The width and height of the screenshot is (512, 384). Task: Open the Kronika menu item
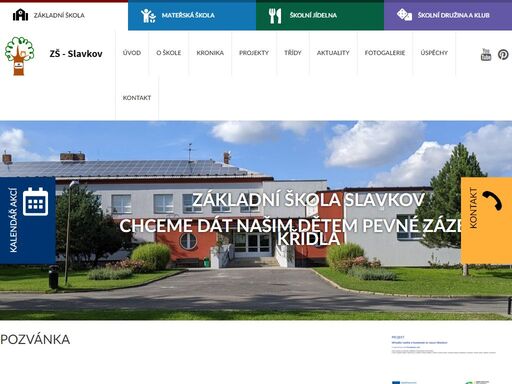click(x=210, y=53)
